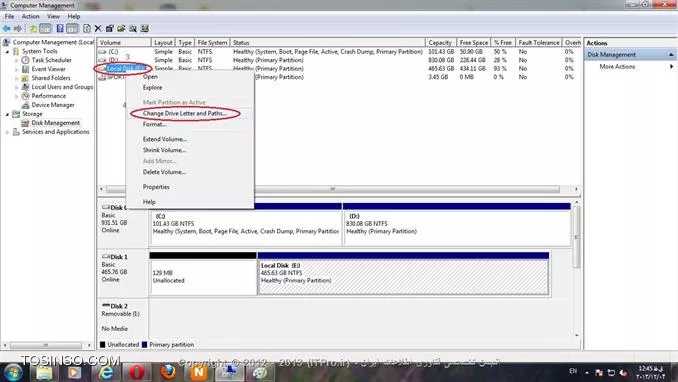The height and width of the screenshot is (382, 678).
Task: Click the Free Space column header
Action: pyautogui.click(x=473, y=42)
